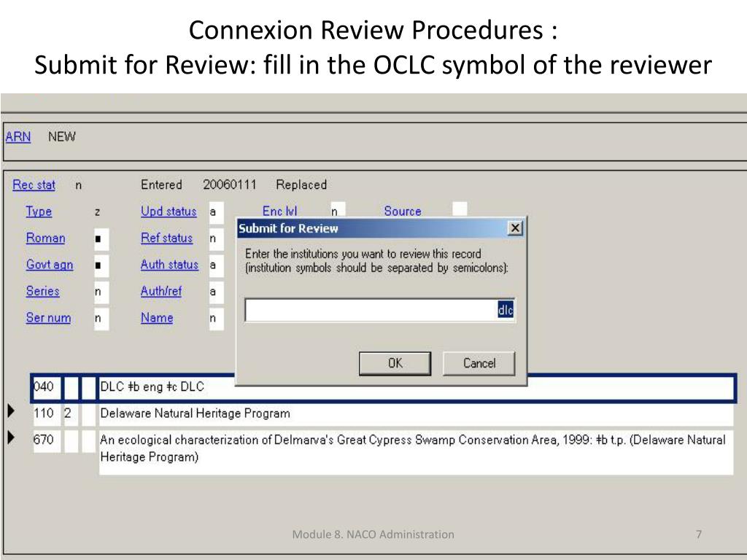
Task: Click the Type fixed field link
Action: point(39,211)
